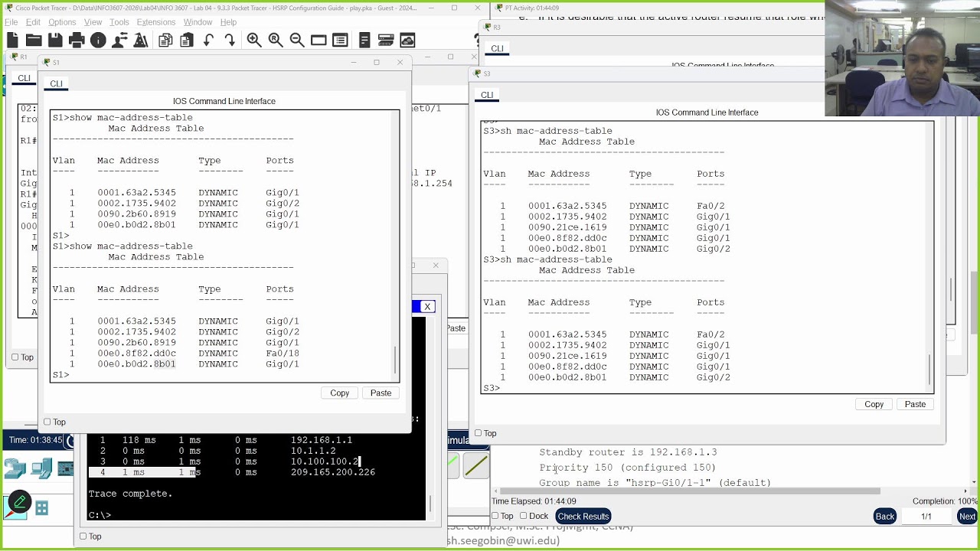The width and height of the screenshot is (980, 551).
Task: Click the Back button in PT Activity
Action: tap(885, 516)
